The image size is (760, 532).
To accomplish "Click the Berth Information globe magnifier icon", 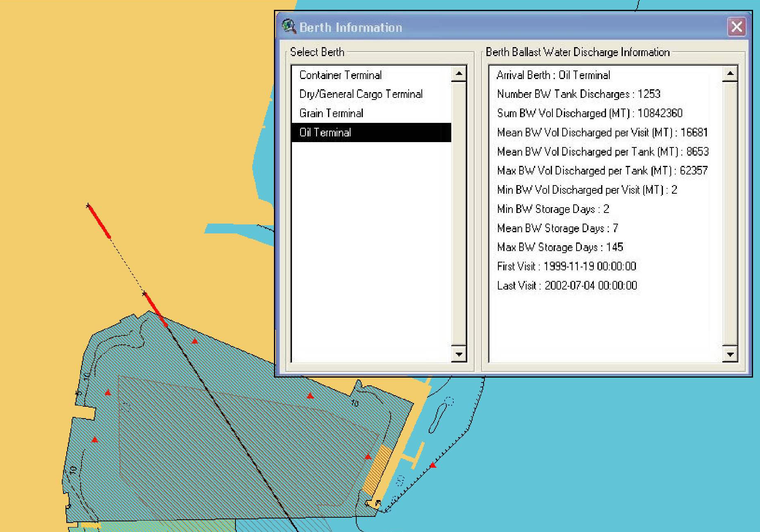I will tap(289, 27).
